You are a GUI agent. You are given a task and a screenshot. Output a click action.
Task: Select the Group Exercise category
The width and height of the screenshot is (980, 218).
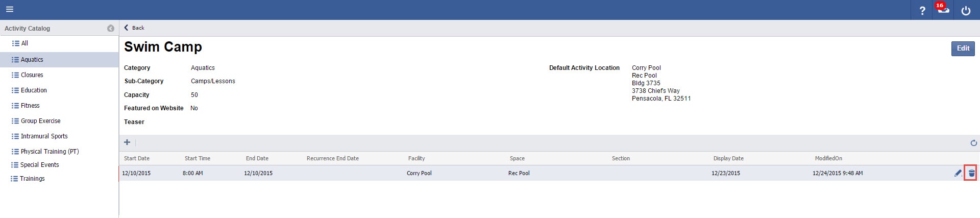(x=40, y=121)
